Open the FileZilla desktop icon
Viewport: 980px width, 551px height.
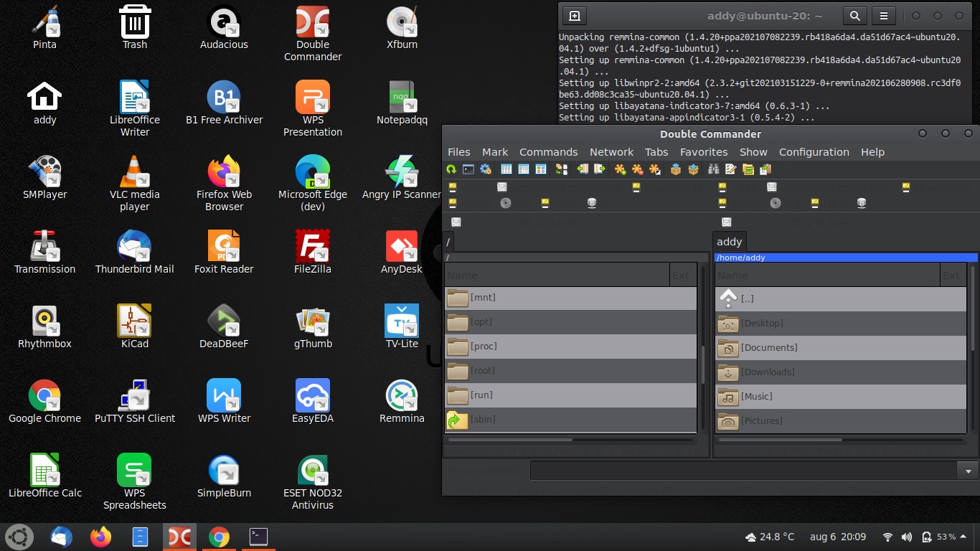[313, 253]
